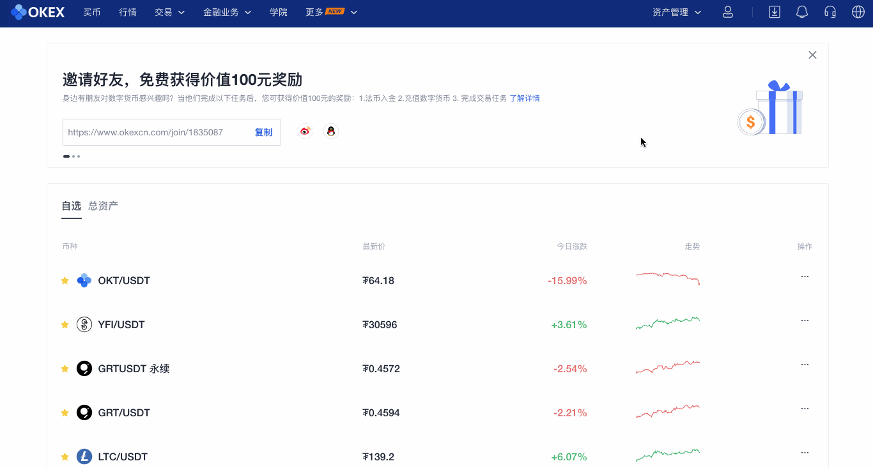Open more actions for YFI/USDT
Image resolution: width=874 pixels, height=468 pixels.
pyautogui.click(x=804, y=320)
